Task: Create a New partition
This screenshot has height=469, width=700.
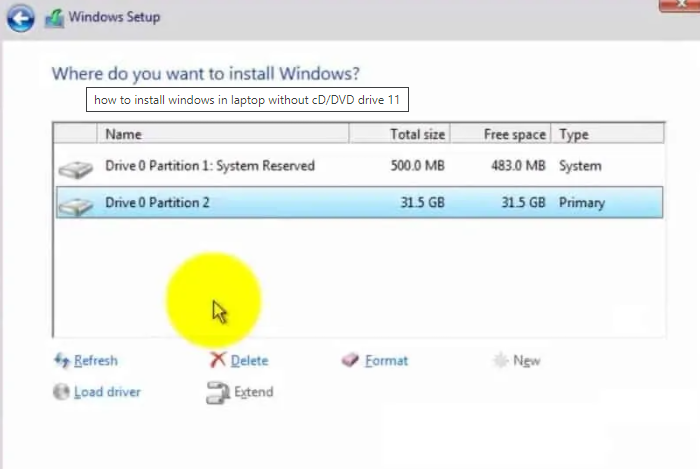Action: click(527, 361)
